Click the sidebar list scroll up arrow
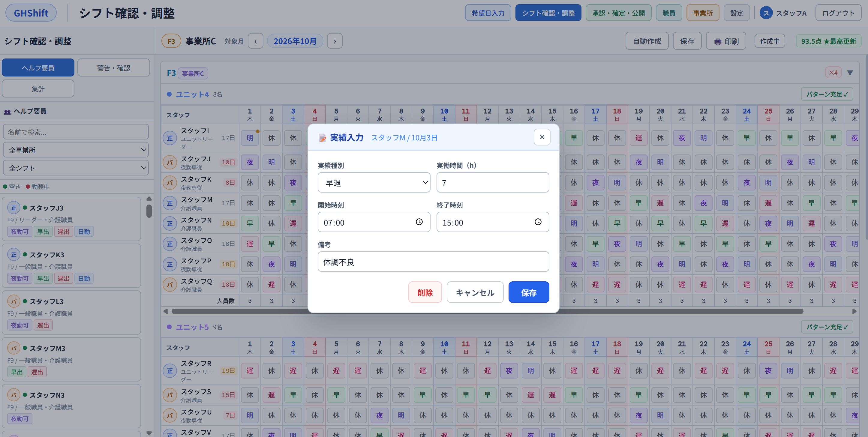 149,199
